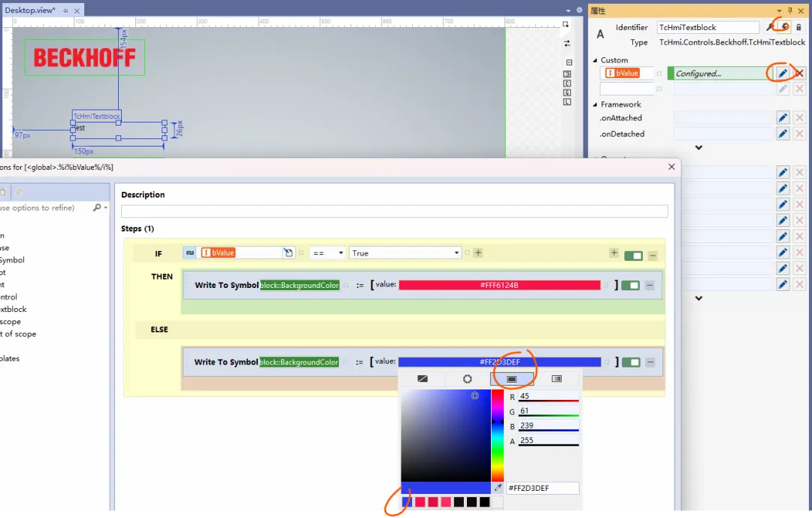Remove the .onAttached event with X icon
Image resolution: width=812 pixels, height=518 pixels.
pyautogui.click(x=799, y=117)
